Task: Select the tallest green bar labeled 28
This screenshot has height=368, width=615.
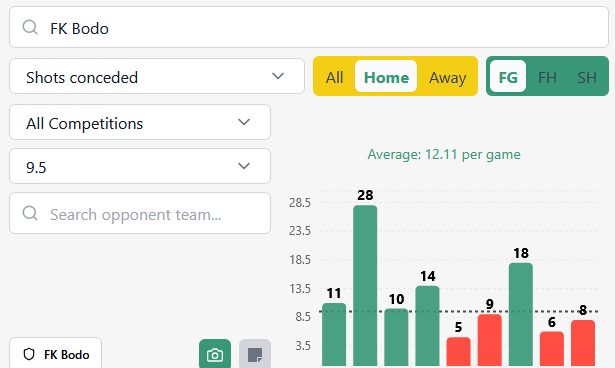Action: tap(365, 286)
